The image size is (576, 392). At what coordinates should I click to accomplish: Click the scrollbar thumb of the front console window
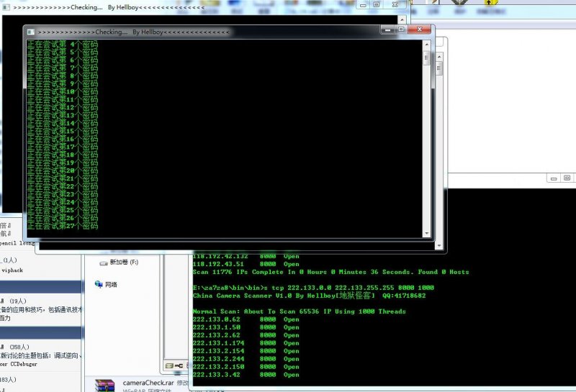pos(426,58)
